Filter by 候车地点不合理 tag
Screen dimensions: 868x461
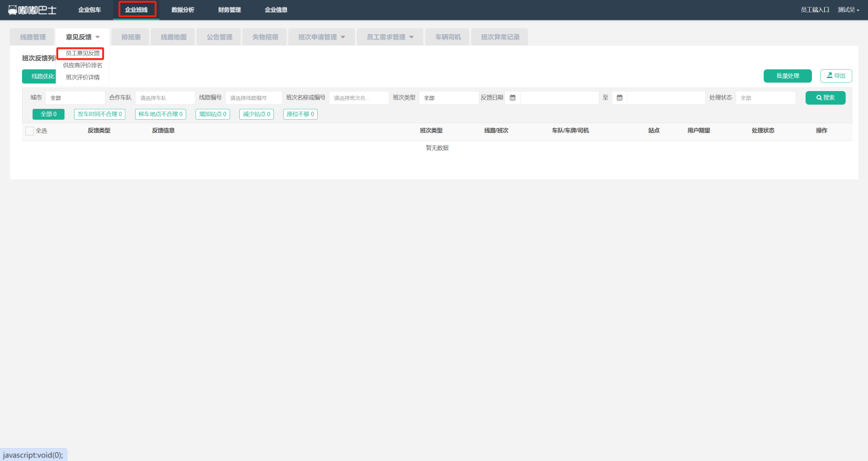click(x=160, y=114)
